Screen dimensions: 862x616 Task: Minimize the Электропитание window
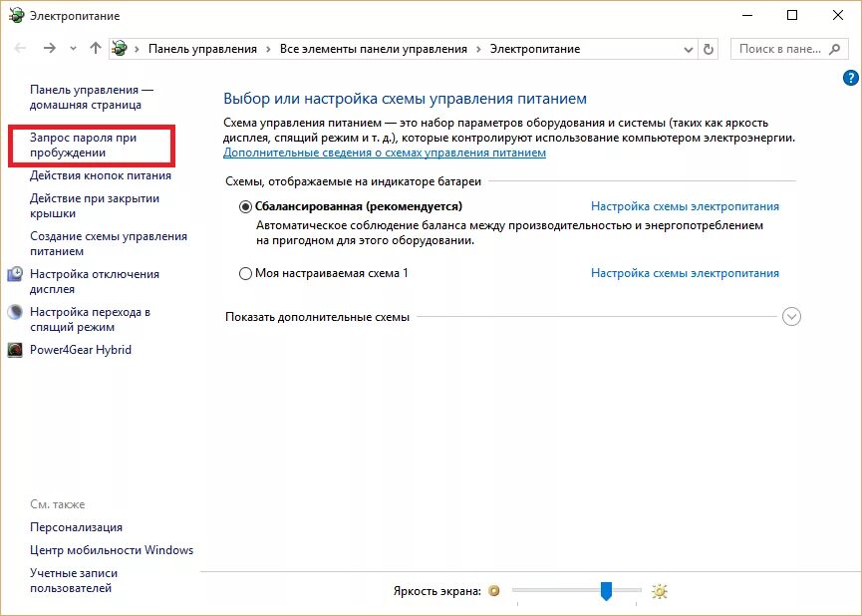pos(746,15)
